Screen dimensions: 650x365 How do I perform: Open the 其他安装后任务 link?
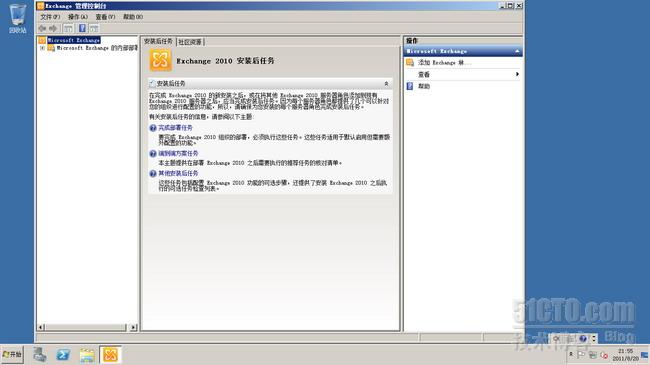(178, 173)
